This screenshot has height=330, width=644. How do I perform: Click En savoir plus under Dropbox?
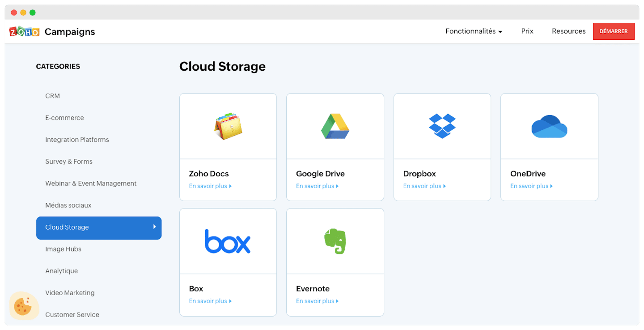point(424,186)
